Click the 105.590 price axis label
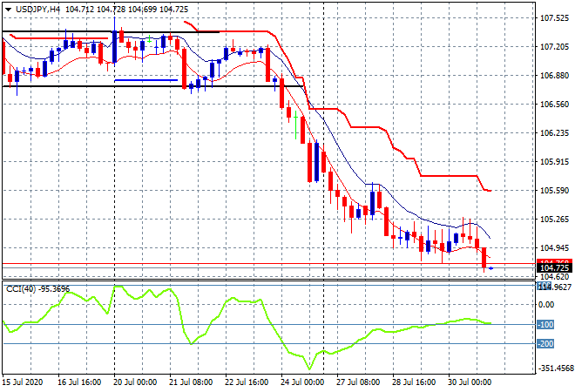 tap(555, 191)
